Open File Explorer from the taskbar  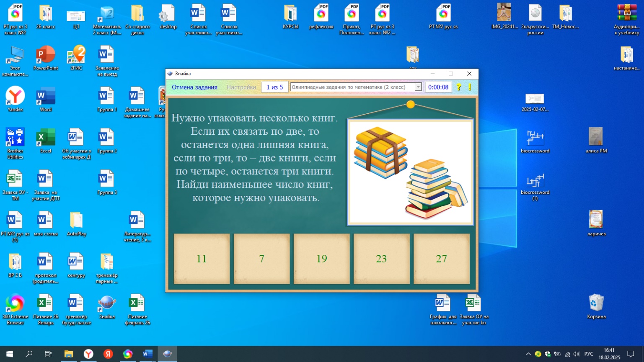pos(68,354)
